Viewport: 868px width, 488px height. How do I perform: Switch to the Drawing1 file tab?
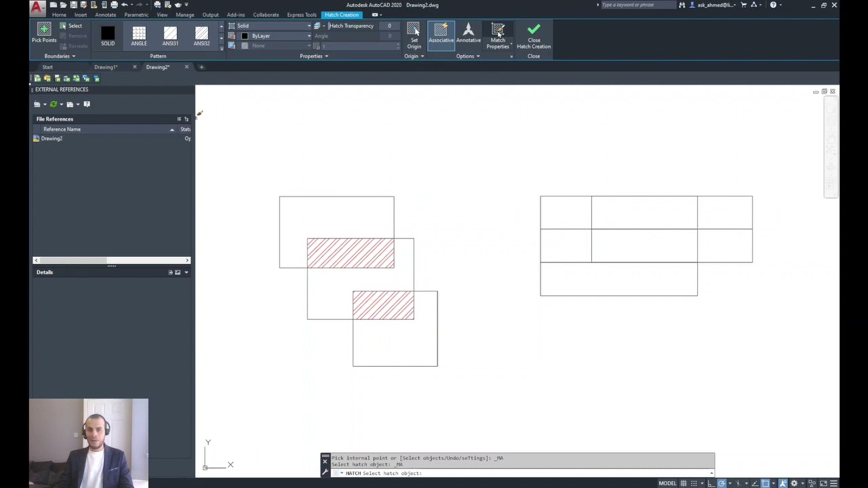[106, 67]
